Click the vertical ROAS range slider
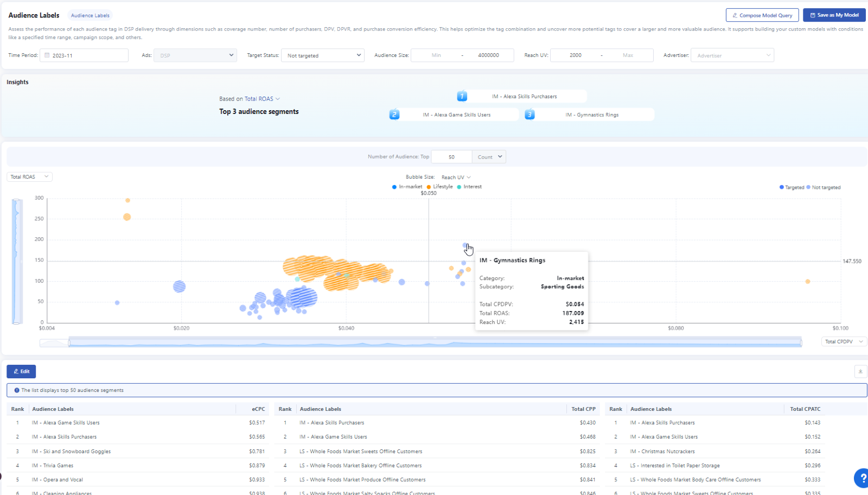This screenshot has width=868, height=495. pos(17,261)
